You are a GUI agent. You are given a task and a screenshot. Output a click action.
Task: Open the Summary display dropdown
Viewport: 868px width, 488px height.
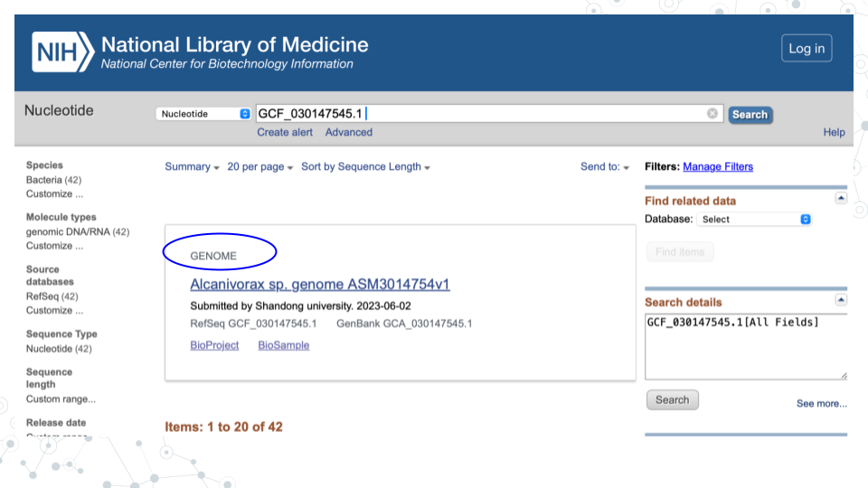[x=192, y=167]
